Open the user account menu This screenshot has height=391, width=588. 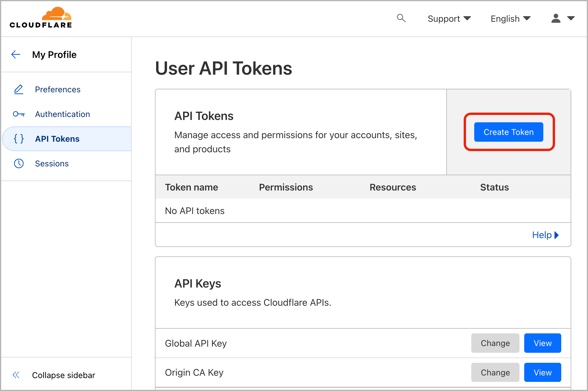point(563,18)
